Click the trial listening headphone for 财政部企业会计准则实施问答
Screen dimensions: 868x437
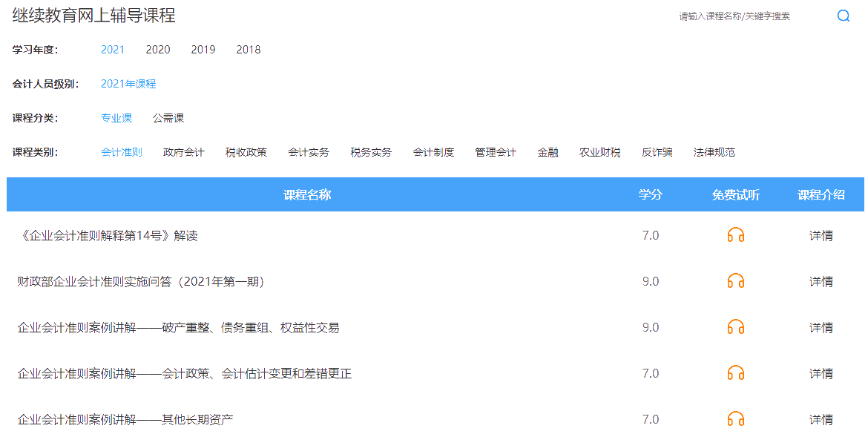[734, 281]
